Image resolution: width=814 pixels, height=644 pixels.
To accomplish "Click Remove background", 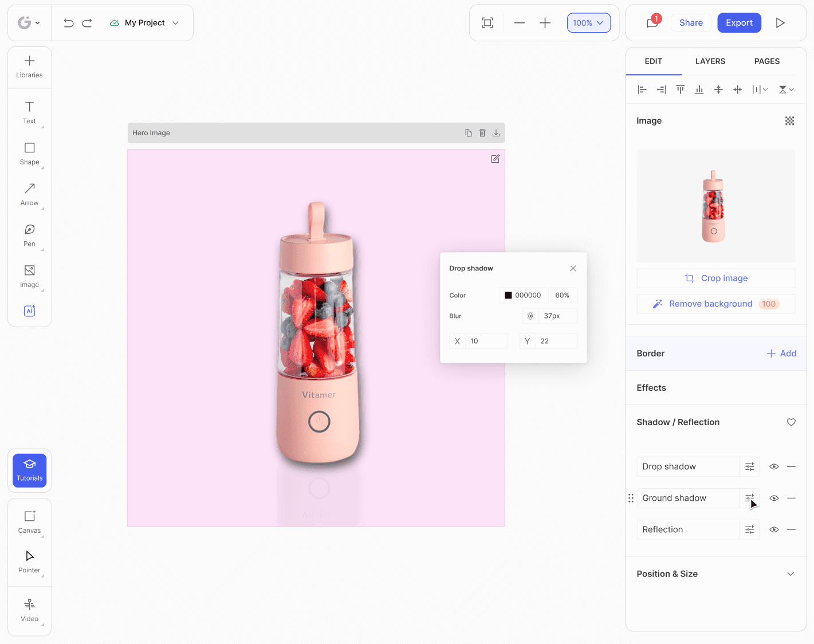I will click(x=716, y=304).
